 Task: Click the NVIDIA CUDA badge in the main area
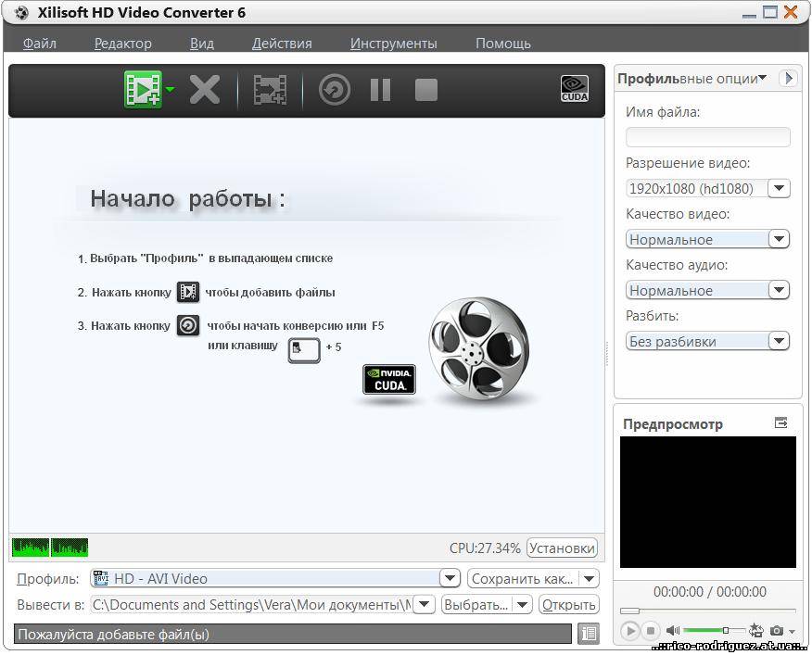[389, 380]
